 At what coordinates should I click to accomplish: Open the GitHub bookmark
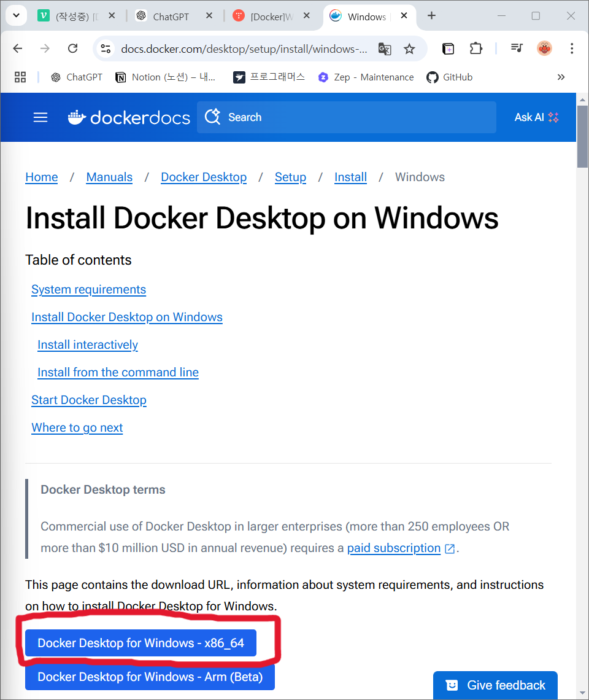coord(450,77)
